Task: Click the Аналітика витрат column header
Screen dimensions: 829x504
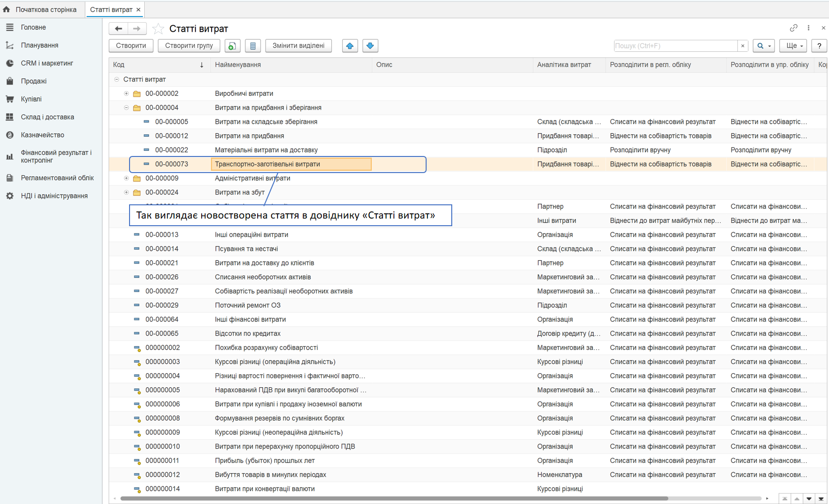Action: click(569, 65)
